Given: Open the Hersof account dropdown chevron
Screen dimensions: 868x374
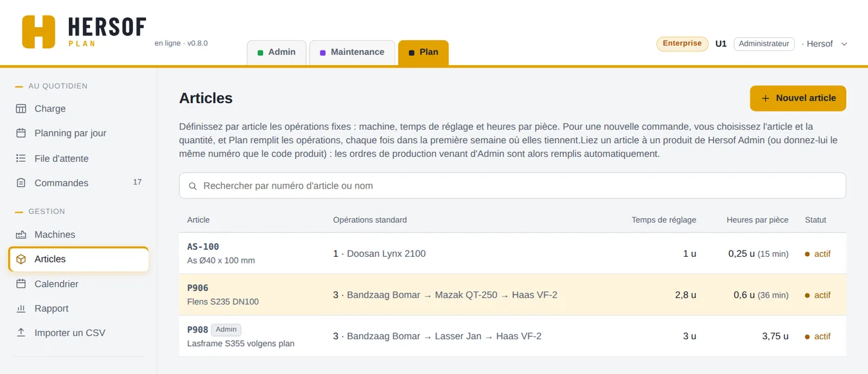Looking at the screenshot, I should [x=844, y=44].
